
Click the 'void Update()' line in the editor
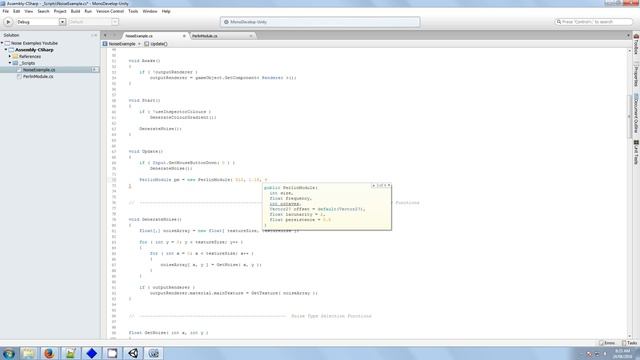(146, 151)
